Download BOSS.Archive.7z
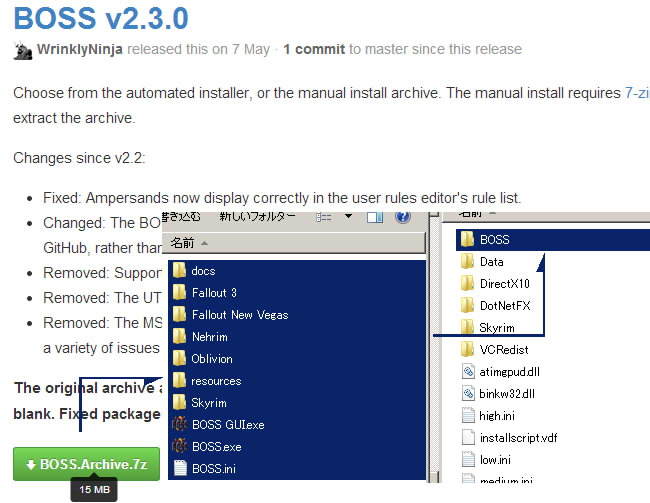The width and height of the screenshot is (650, 503). pos(86,464)
